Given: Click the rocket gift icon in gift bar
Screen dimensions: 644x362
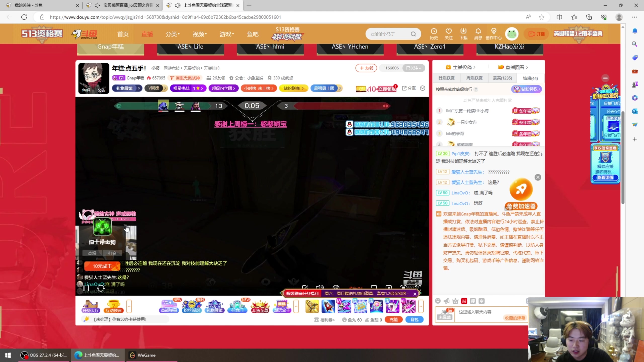Looking at the screenshot, I should click(328, 306).
